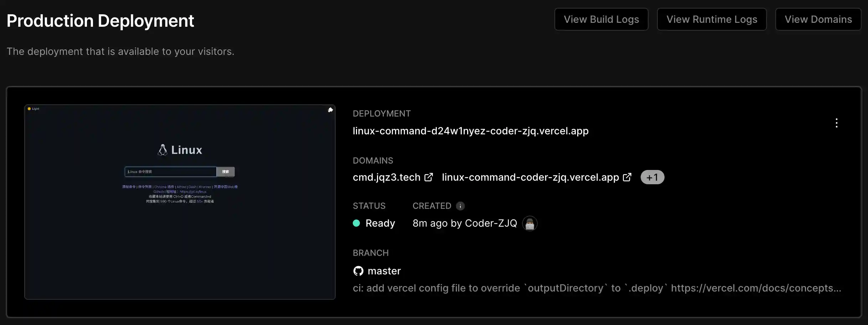Click the STATUS label

tap(369, 206)
